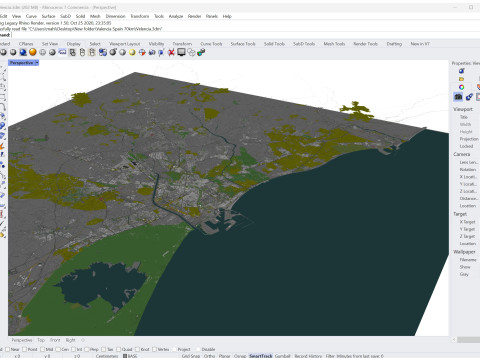The height and width of the screenshot is (360, 480).
Task: Open the SubD menu
Action: pyautogui.click(x=65, y=16)
